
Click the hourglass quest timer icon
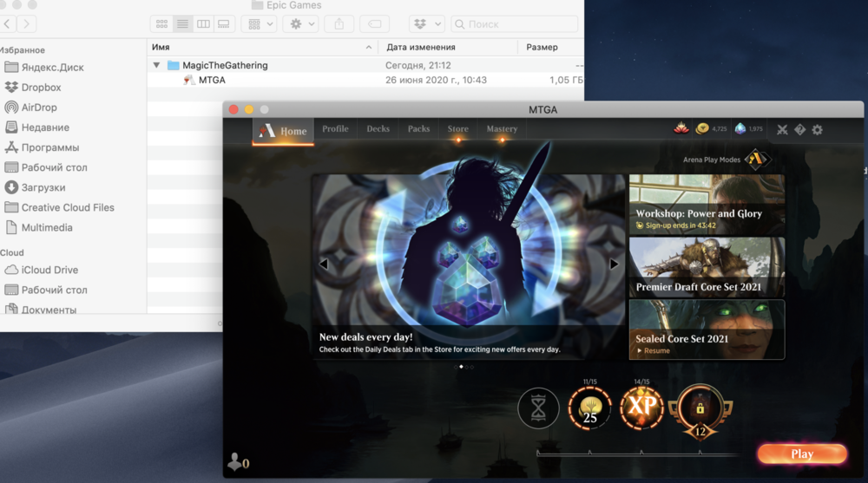pyautogui.click(x=538, y=408)
